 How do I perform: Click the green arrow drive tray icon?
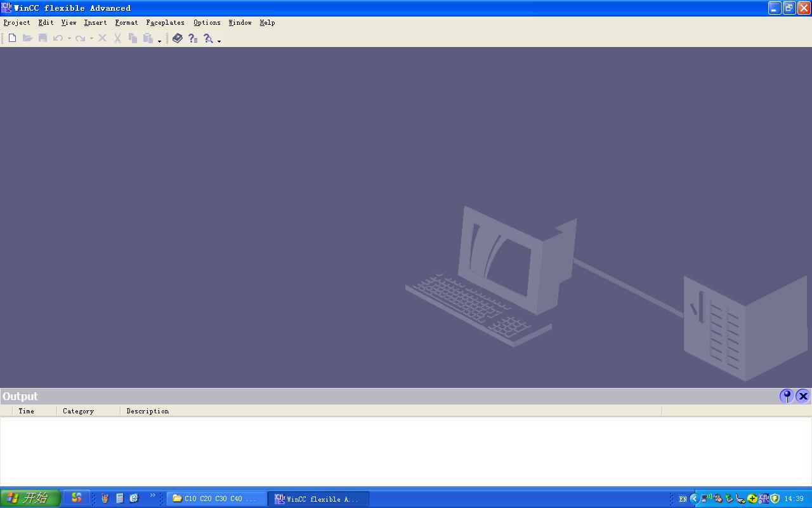pos(729,498)
